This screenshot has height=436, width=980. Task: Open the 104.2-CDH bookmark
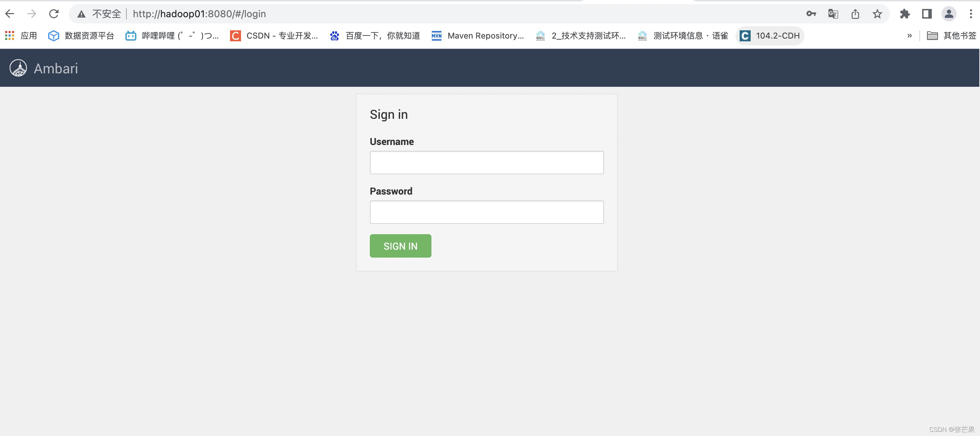click(770, 36)
